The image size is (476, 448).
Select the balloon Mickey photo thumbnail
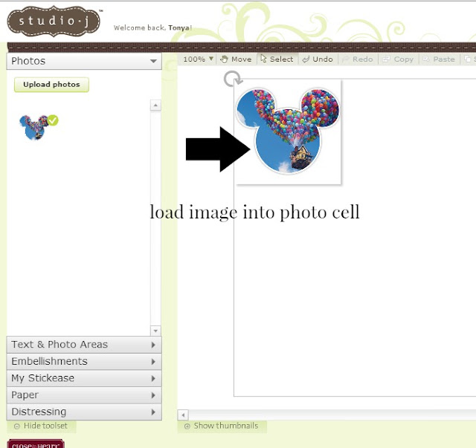(34, 127)
